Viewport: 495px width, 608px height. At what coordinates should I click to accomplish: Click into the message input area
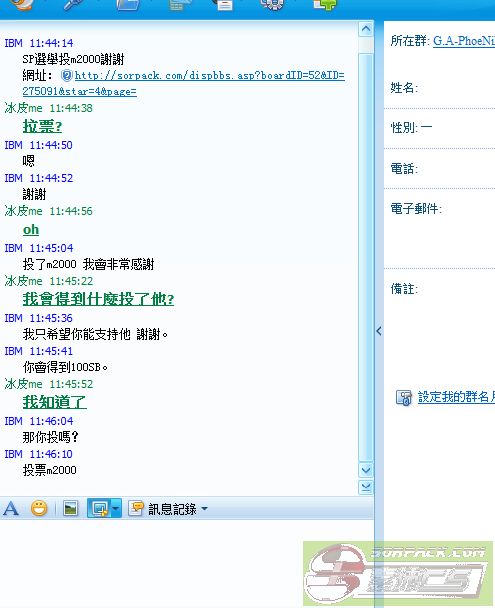pos(186,562)
